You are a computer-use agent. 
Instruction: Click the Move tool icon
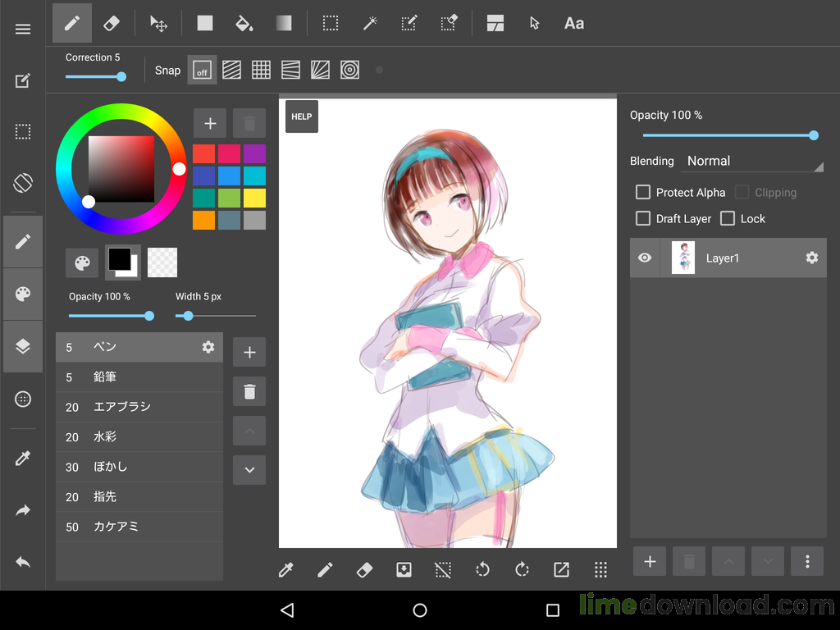(x=158, y=23)
